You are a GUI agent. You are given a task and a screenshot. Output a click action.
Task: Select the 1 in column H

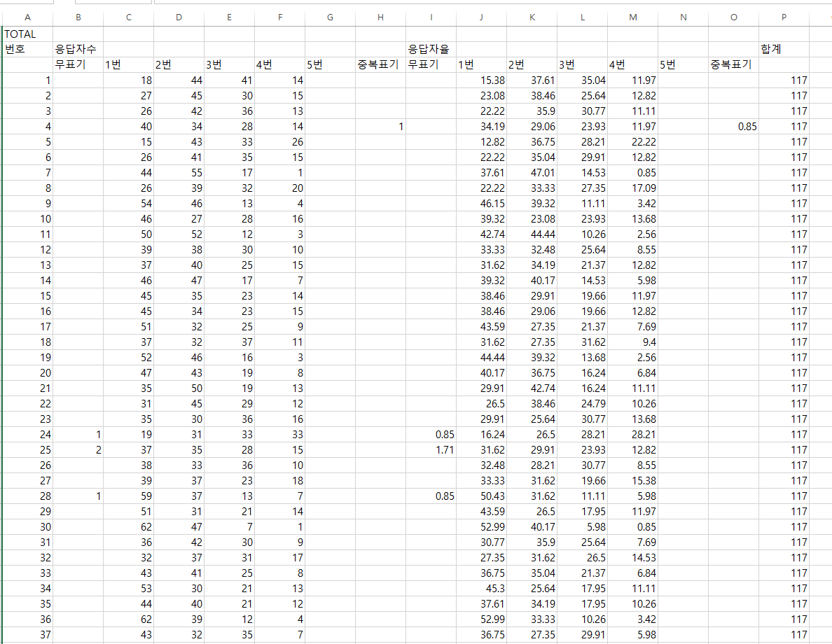coord(380,127)
